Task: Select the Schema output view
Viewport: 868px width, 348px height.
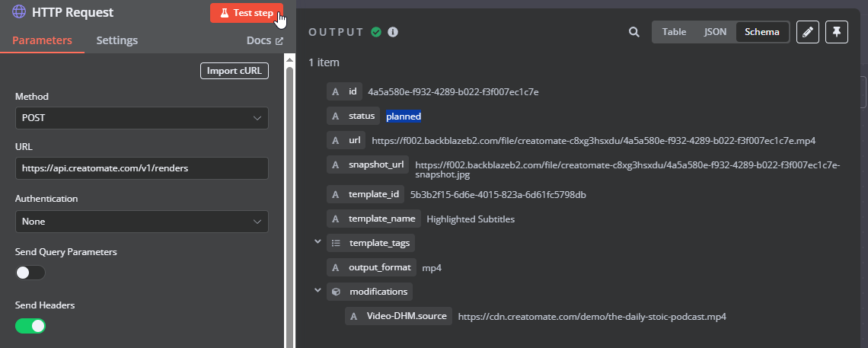Action: (761, 32)
